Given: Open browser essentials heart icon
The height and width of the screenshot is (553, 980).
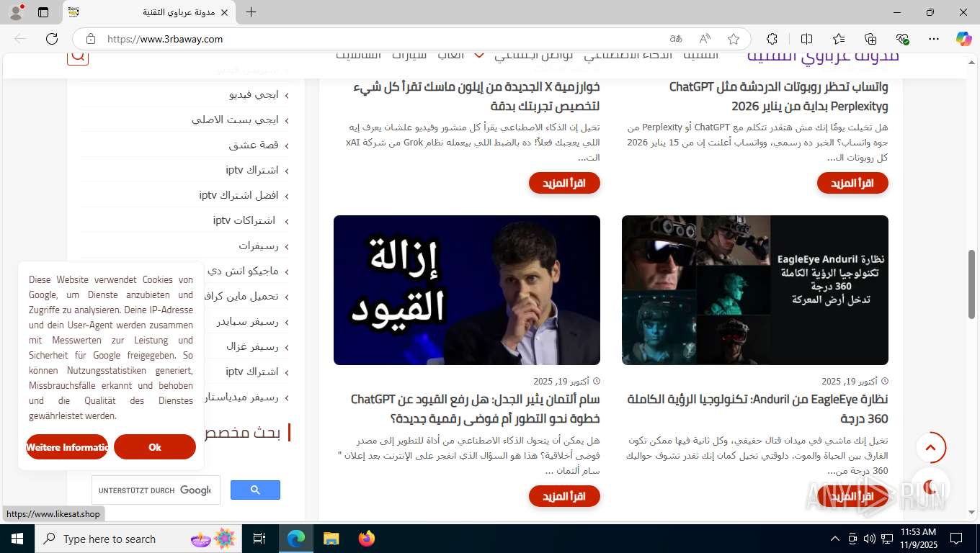Looking at the screenshot, I should click(x=902, y=39).
